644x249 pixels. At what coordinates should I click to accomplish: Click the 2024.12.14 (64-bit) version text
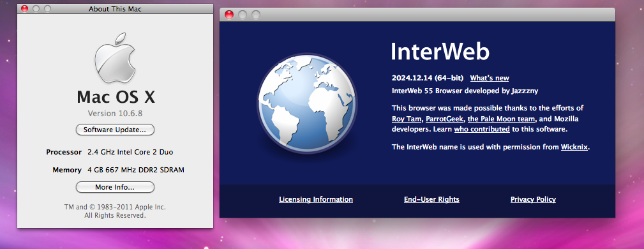pos(428,78)
